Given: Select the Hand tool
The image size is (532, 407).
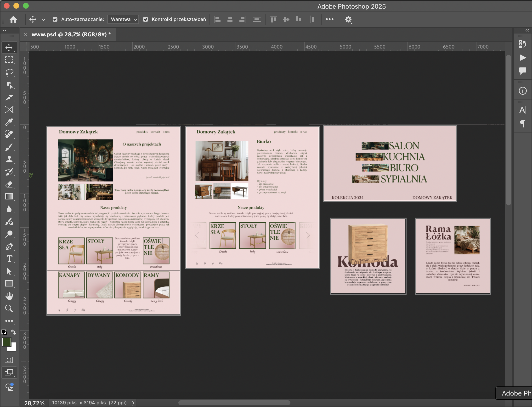Looking at the screenshot, I should (x=9, y=296).
